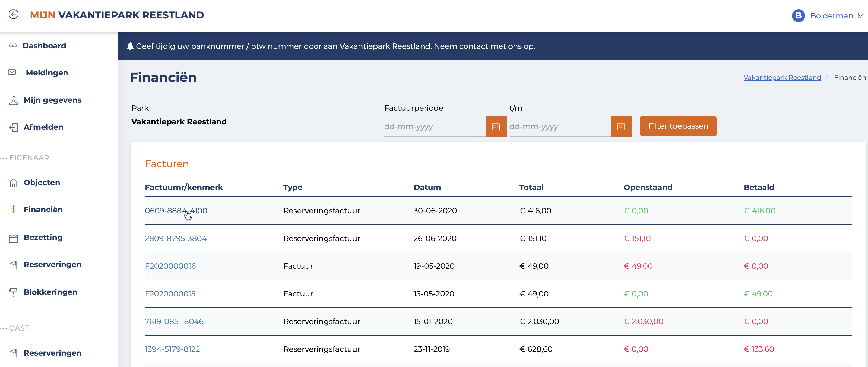
Task: Click the Bolderman, M. user name
Action: 838,16
